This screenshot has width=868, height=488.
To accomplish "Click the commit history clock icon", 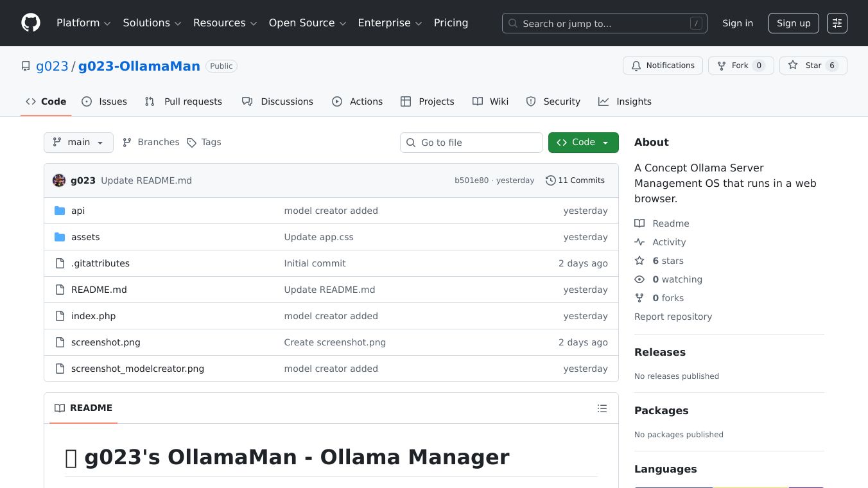I will click(550, 180).
